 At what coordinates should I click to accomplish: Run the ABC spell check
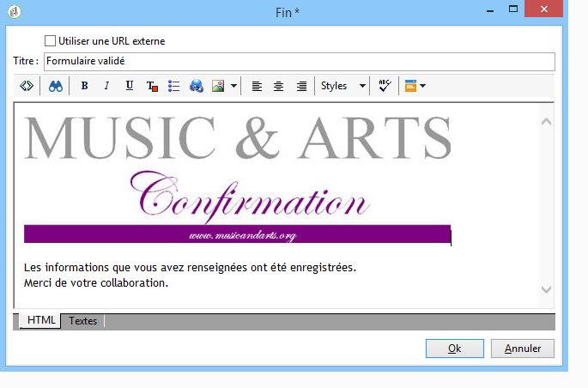tap(385, 86)
